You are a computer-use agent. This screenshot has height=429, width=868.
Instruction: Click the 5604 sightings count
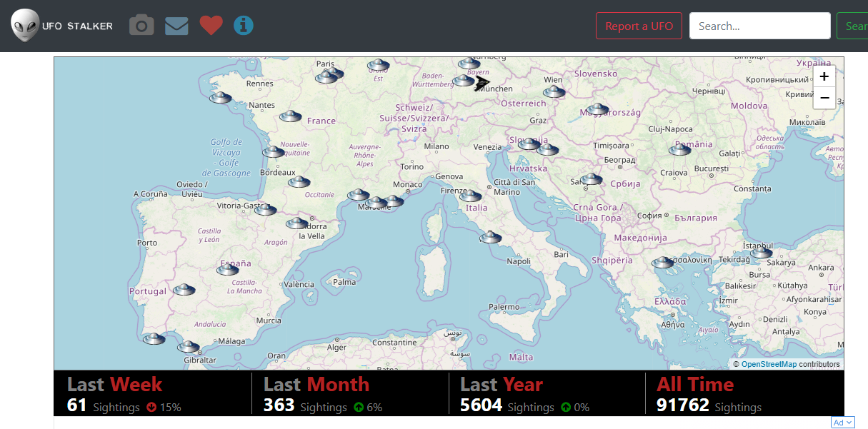coord(481,405)
